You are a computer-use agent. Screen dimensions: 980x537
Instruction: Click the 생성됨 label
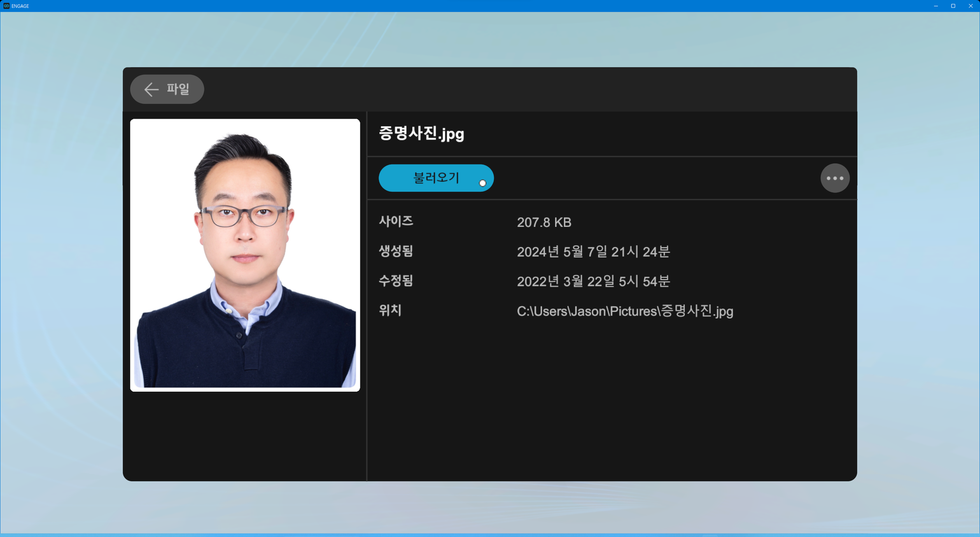click(x=396, y=252)
